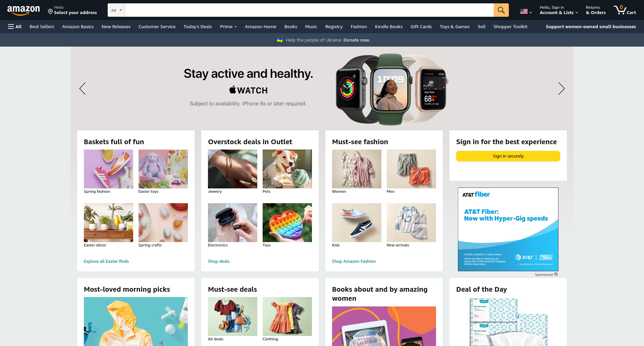Click the Sign in securely button
644x346 pixels.
click(x=508, y=156)
